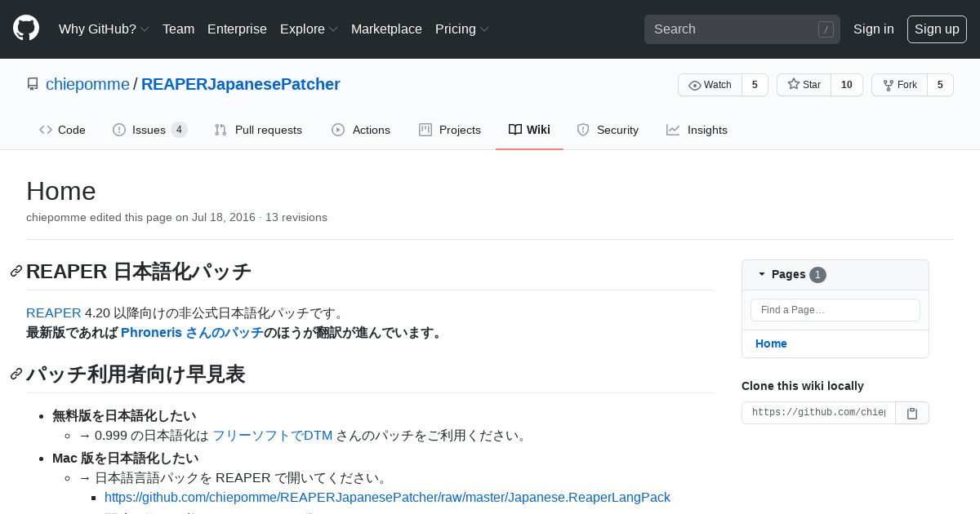
Task: Click the Home page title heading
Action: tap(61, 191)
